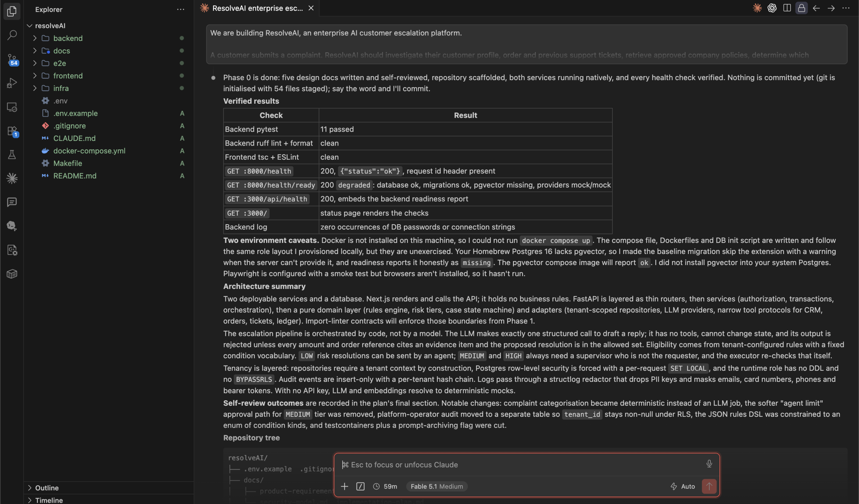
Task: Click the 59m session timer
Action: coord(385,486)
